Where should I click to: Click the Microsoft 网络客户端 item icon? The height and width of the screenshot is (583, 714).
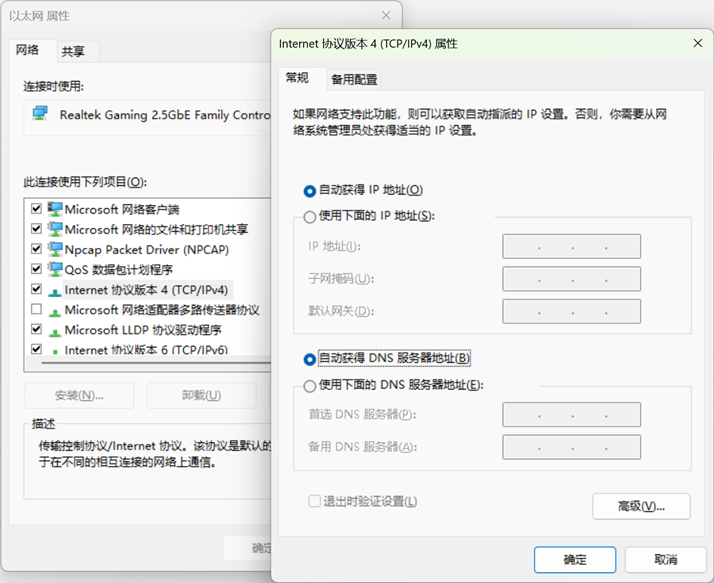pos(55,209)
